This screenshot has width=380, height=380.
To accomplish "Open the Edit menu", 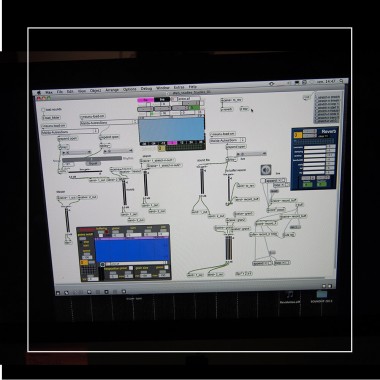I will [x=70, y=91].
